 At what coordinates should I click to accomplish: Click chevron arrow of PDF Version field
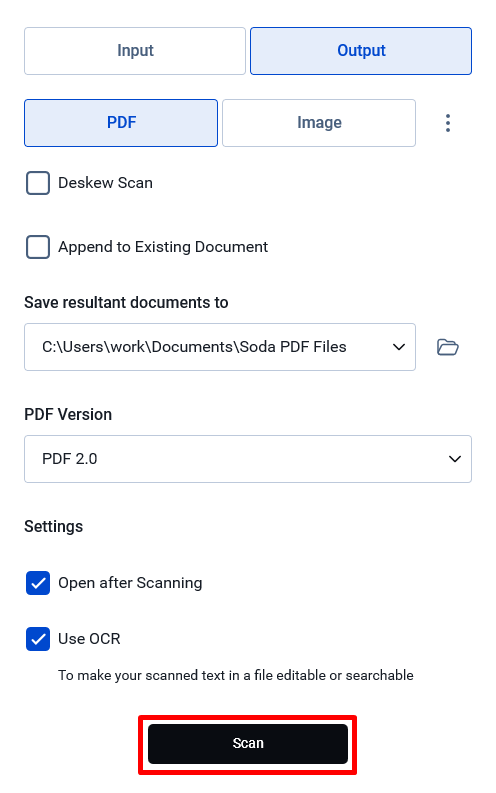pos(455,459)
